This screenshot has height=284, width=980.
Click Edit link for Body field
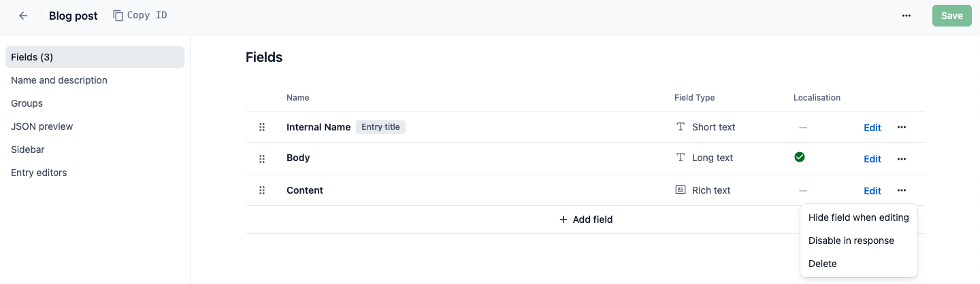coord(872,159)
